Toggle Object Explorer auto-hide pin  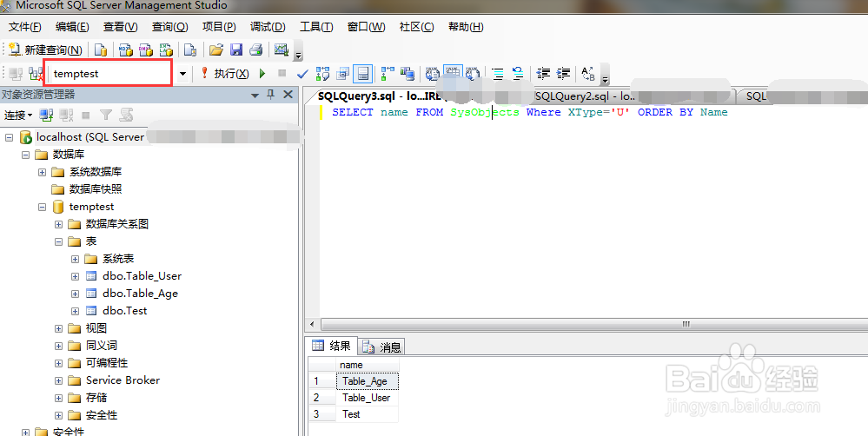point(271,95)
